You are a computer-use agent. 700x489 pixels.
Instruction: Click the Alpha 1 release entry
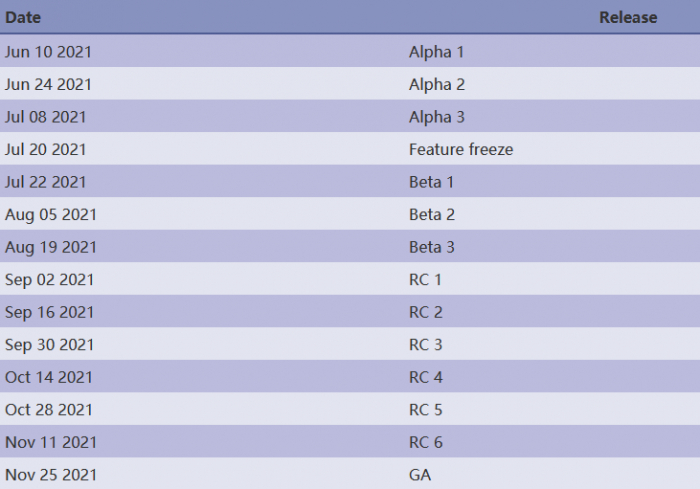point(436,51)
